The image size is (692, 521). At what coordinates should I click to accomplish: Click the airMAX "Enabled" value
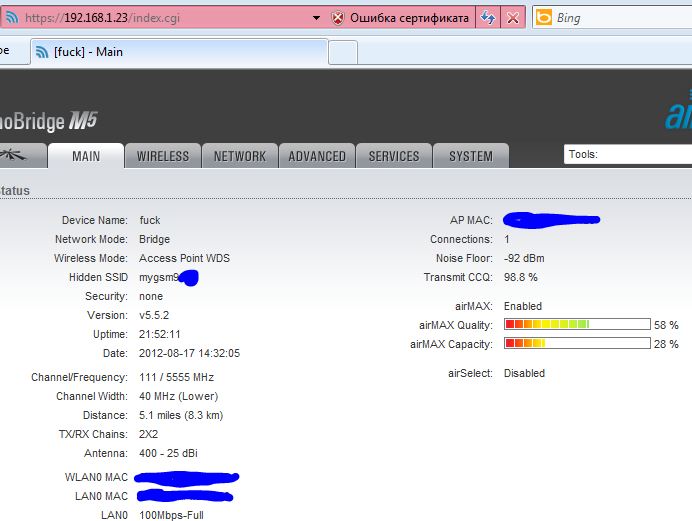(523, 306)
